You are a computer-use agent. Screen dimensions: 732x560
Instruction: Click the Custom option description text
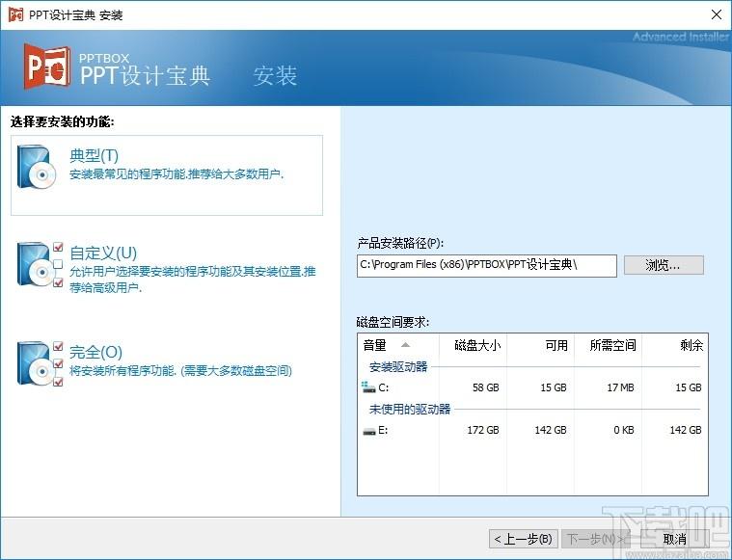pyautogui.click(x=192, y=280)
